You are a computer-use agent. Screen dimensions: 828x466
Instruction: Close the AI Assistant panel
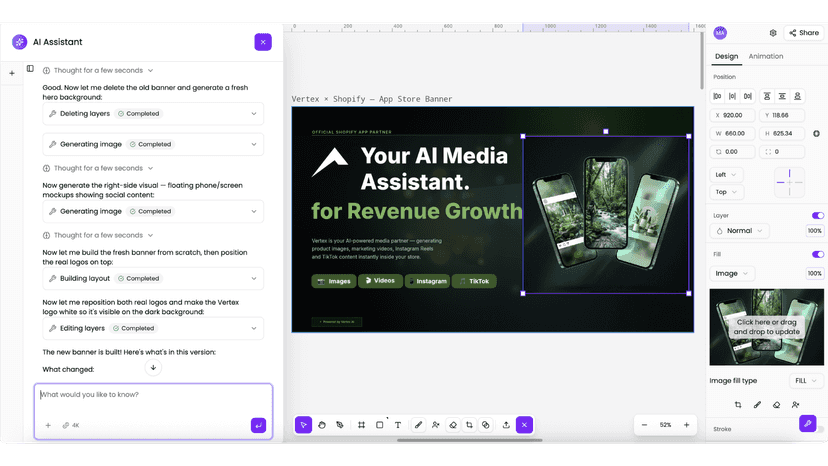[x=263, y=42]
